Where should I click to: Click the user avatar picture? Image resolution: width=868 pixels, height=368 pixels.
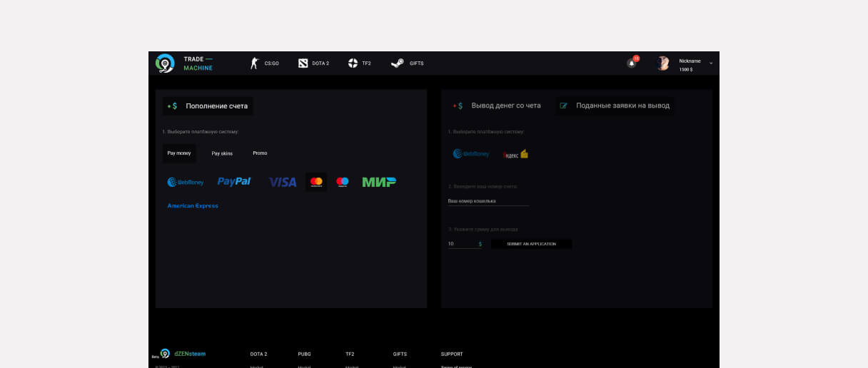point(663,63)
